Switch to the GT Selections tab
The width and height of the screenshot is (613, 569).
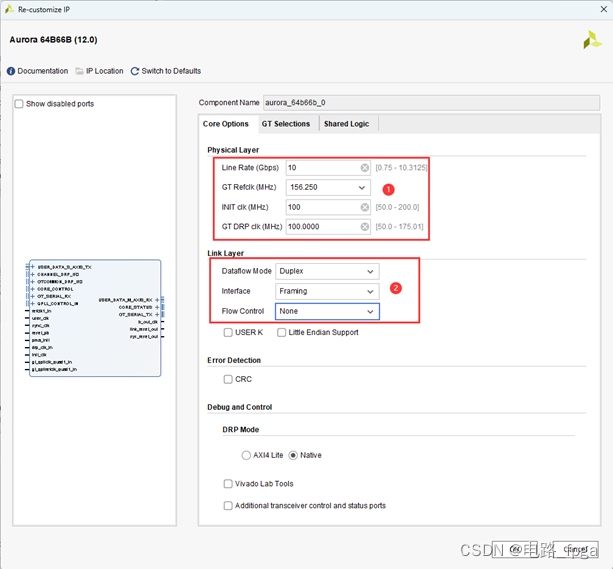point(286,124)
